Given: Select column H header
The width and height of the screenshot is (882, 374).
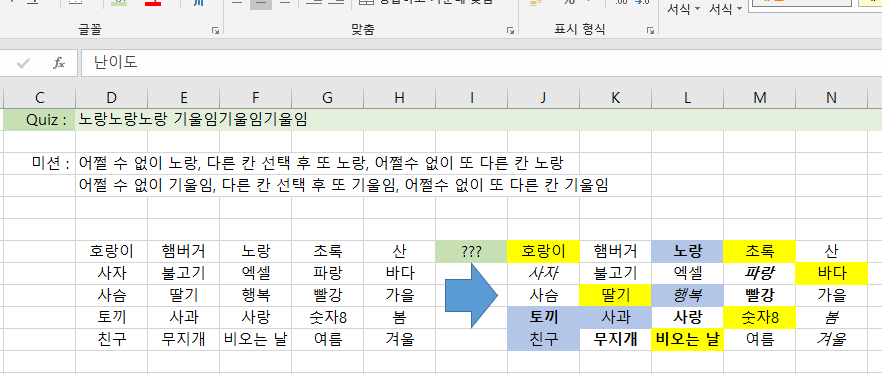Looking at the screenshot, I should 399,98.
